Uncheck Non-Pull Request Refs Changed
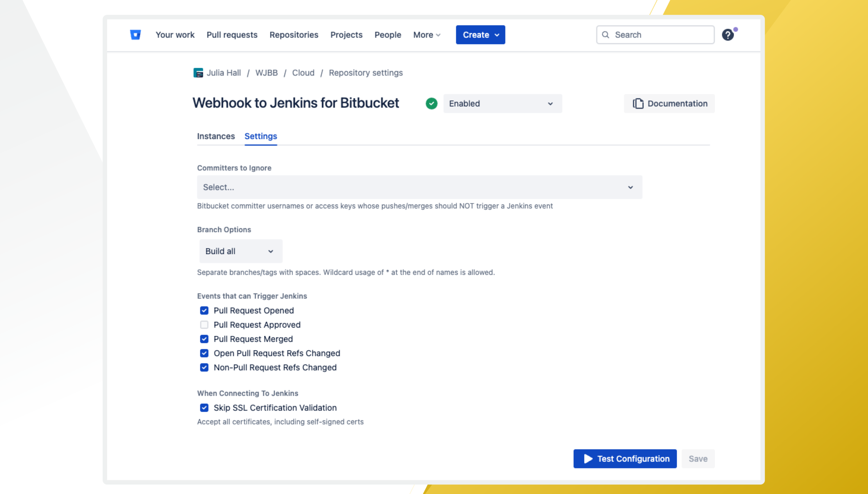 pos(204,367)
